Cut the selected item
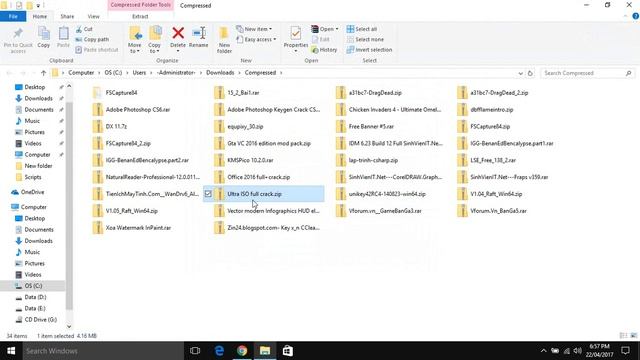Screen dimensions: 640x360 [x=84, y=29]
